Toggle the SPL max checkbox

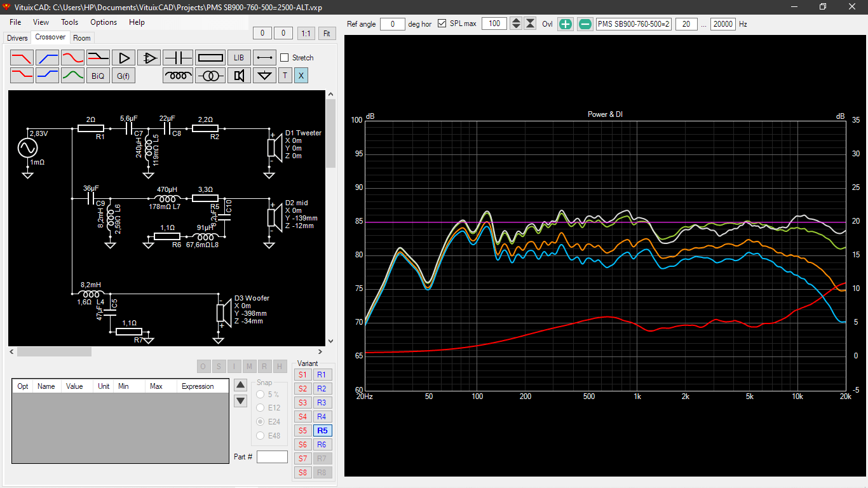442,24
